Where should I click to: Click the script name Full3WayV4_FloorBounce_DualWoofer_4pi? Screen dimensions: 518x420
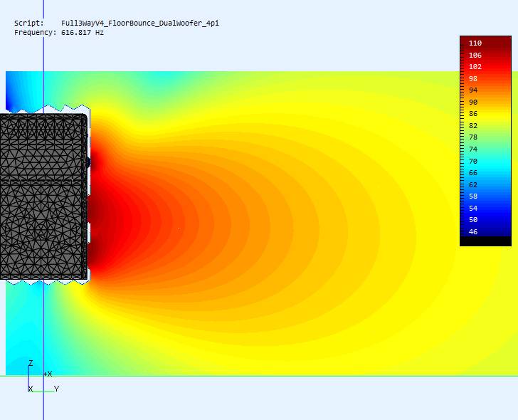139,23
